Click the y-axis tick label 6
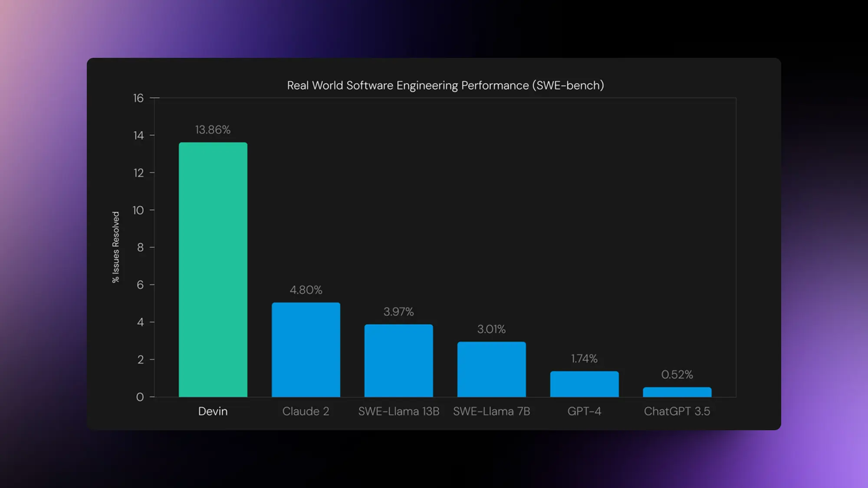The height and width of the screenshot is (488, 868). pos(140,285)
